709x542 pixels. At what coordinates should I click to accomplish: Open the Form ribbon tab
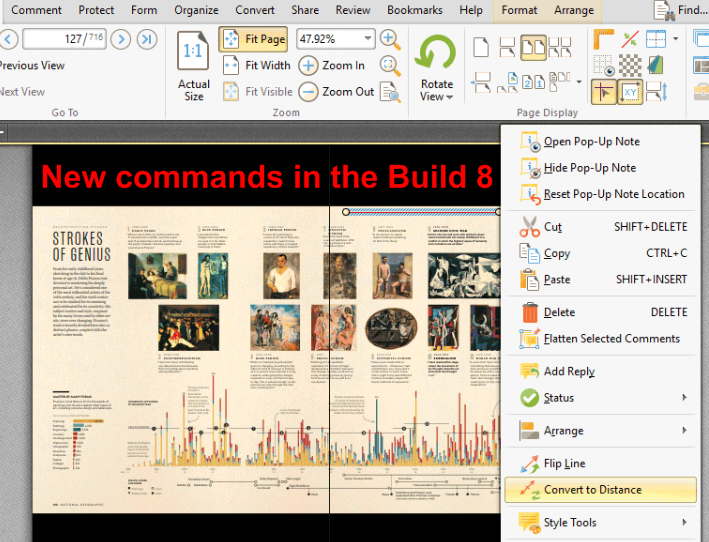point(144,10)
